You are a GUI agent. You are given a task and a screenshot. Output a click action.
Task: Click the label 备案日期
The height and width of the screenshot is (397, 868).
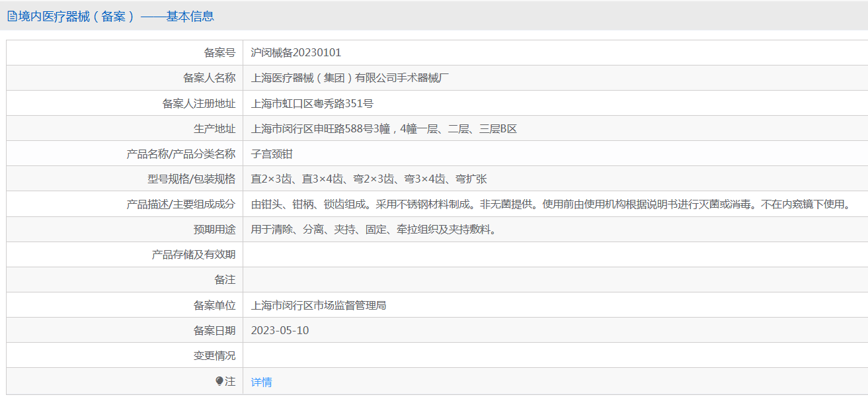[x=214, y=331]
